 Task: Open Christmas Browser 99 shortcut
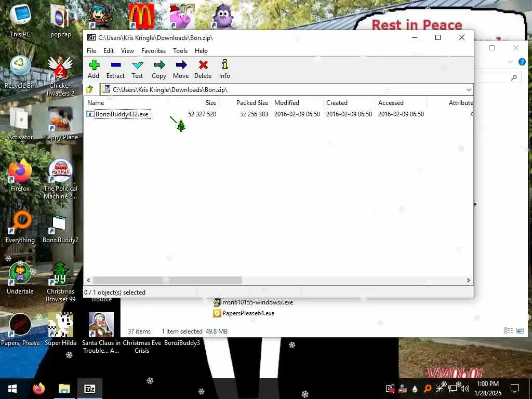60,282
